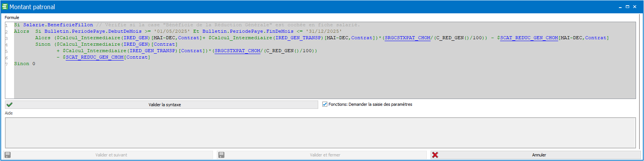The height and width of the screenshot is (161, 644).
Task: Click the Valider la syntaxe button
Action: [161, 105]
